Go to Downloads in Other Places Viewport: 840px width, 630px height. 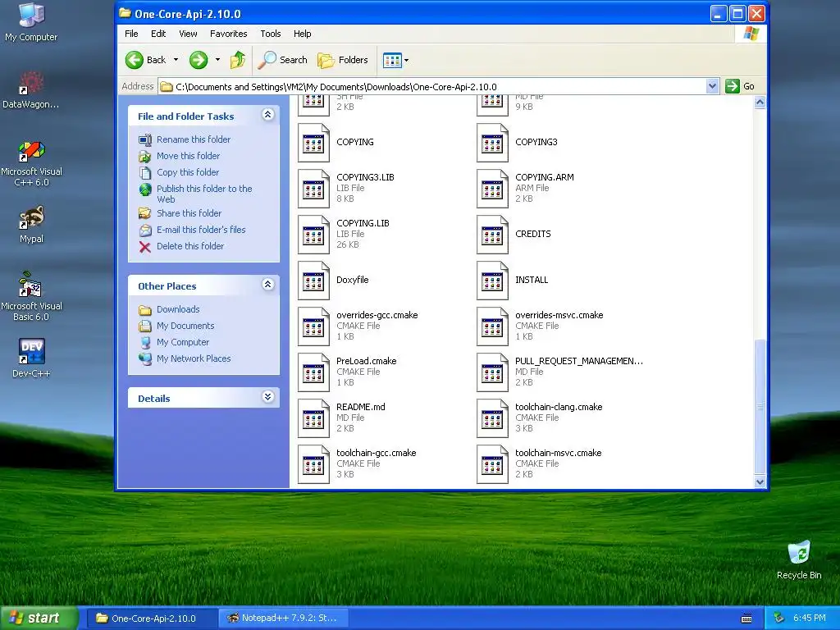coord(178,309)
